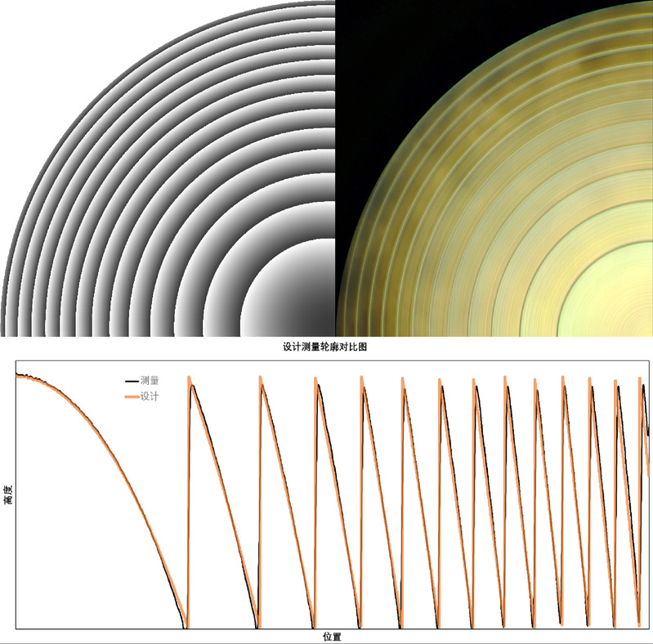Click the third sawtooth peak in the profile
The height and width of the screenshot is (644, 653).
315,381
